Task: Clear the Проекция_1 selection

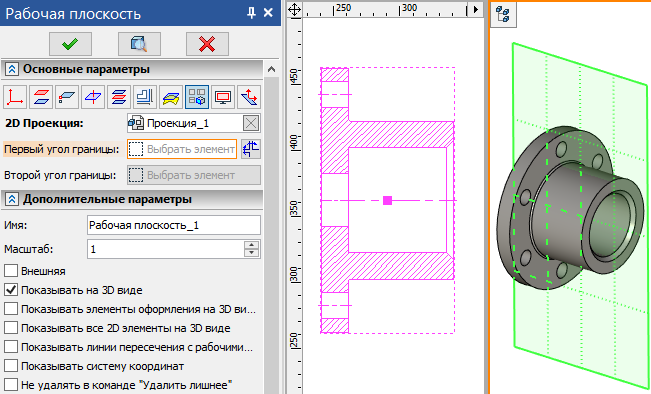Action: (x=251, y=123)
